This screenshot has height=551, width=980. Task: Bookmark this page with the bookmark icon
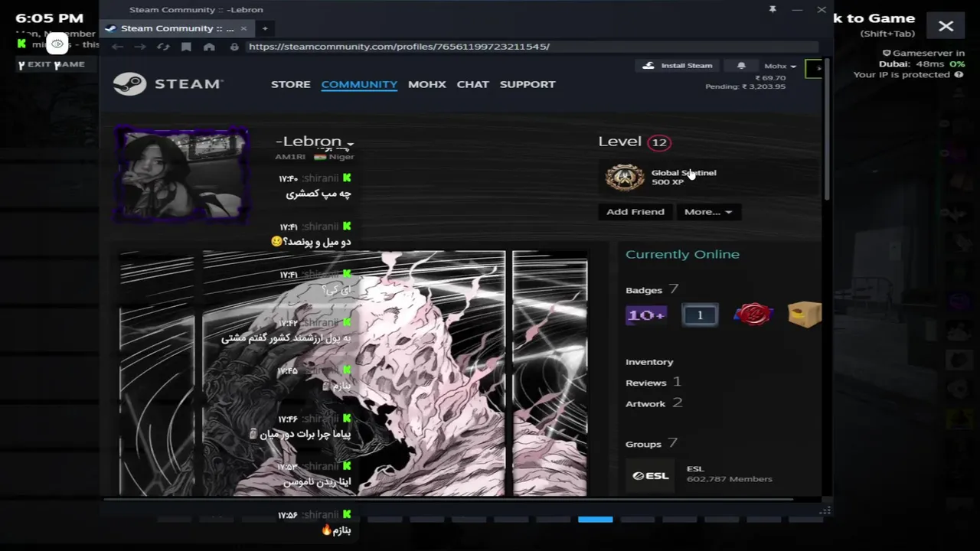coord(186,47)
